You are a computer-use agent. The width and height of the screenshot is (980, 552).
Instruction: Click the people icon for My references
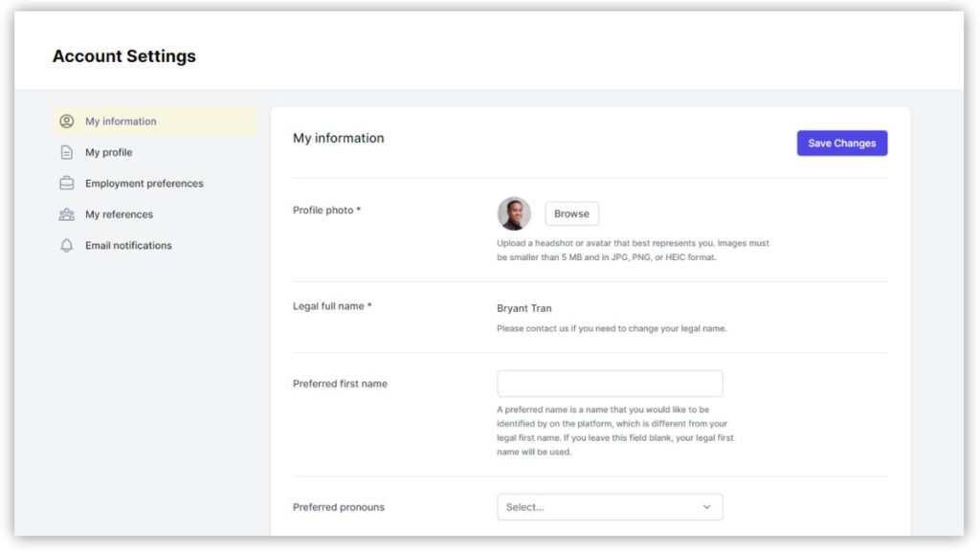tap(67, 214)
